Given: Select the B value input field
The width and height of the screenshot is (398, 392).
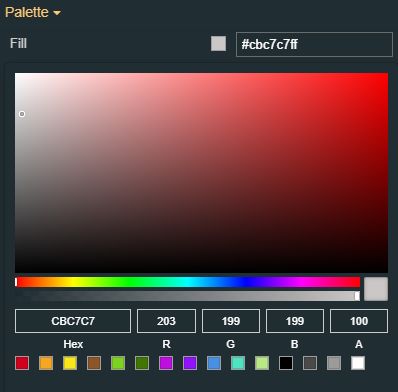Looking at the screenshot, I should point(295,321).
